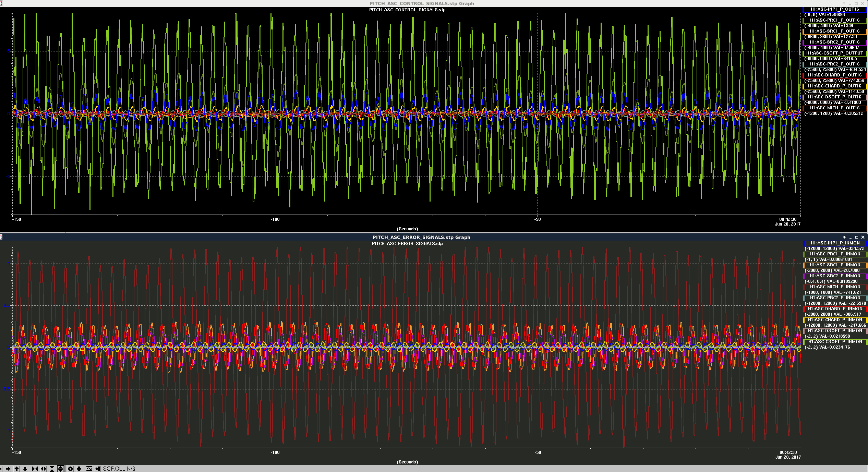Toggle the vertical expand up-down arrows icon

(61, 469)
